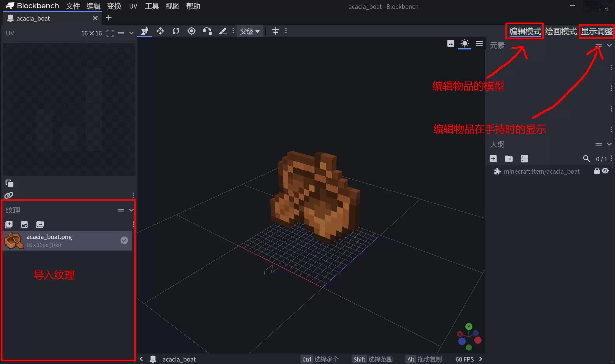Minimize the Blockbench window
The width and height of the screenshot is (615, 364).
572,5
